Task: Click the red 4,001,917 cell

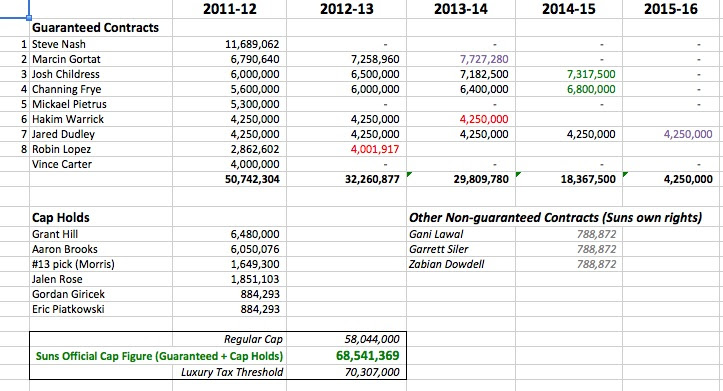Action: click(x=346, y=149)
